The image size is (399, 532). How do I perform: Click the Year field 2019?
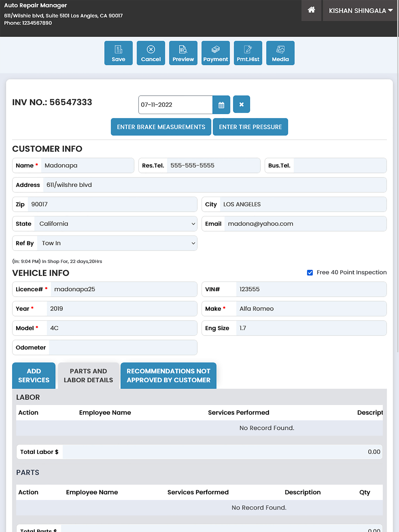[x=122, y=309]
